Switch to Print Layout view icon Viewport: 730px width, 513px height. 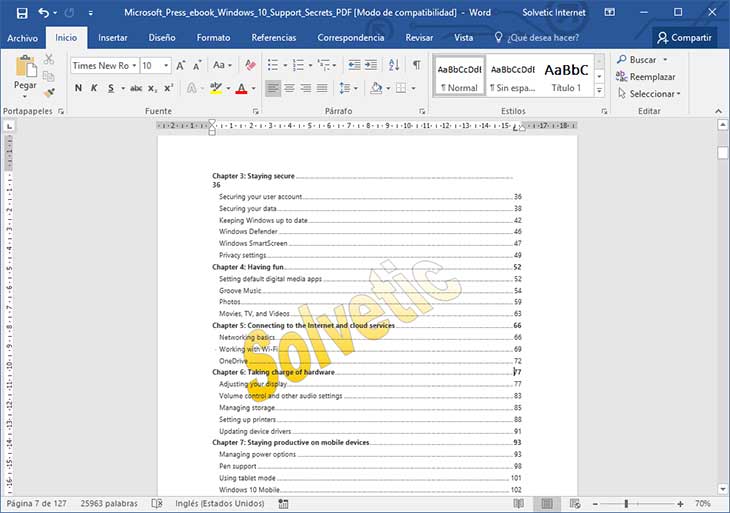click(x=547, y=504)
